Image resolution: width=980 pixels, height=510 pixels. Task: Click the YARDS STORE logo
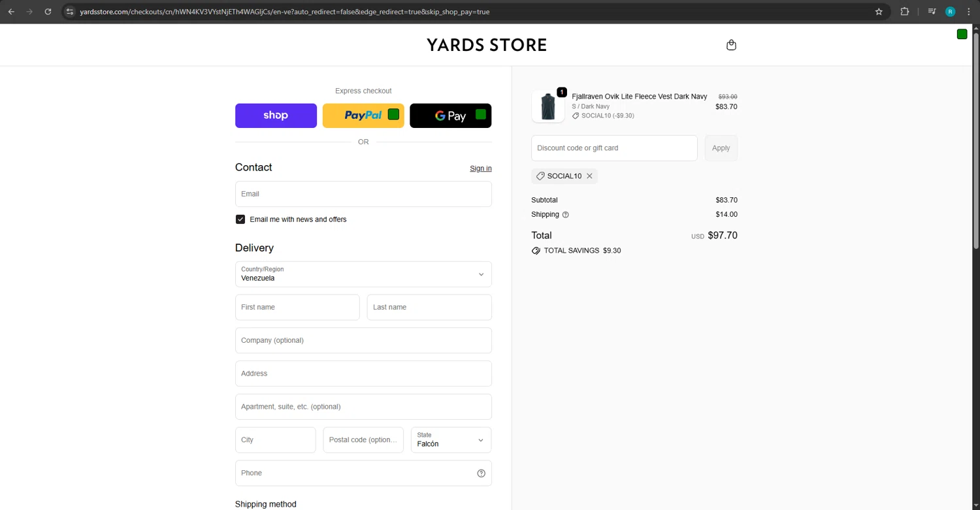[x=487, y=45]
